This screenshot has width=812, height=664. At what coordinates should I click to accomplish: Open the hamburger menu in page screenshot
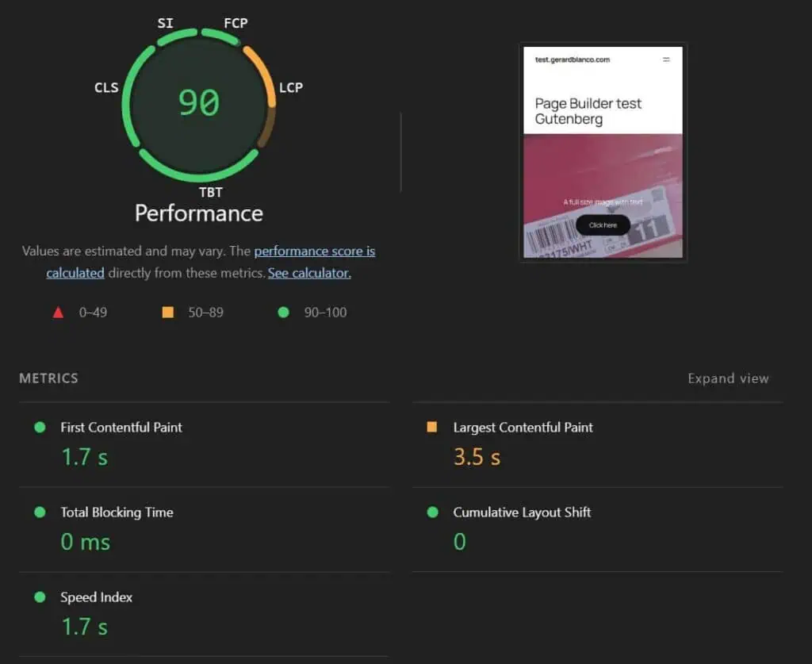(x=666, y=59)
